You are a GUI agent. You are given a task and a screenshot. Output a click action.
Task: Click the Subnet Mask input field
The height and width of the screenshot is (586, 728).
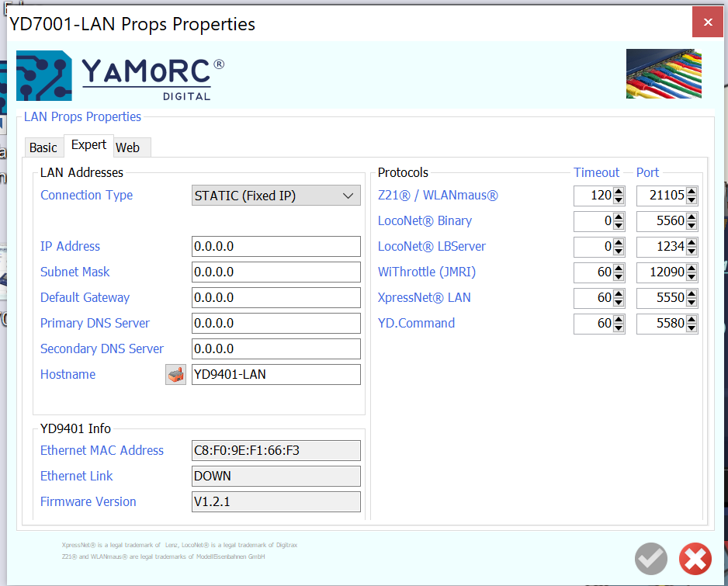(x=276, y=272)
